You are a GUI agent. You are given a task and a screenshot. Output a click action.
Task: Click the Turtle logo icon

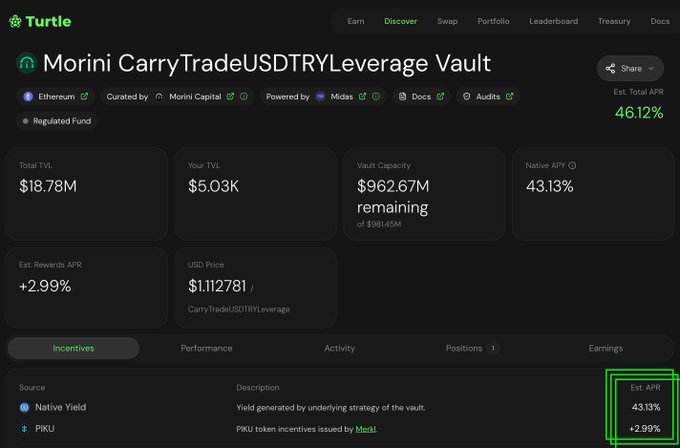tap(15, 21)
